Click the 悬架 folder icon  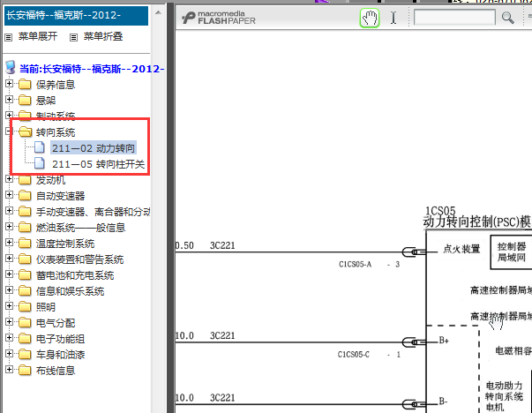click(x=25, y=100)
